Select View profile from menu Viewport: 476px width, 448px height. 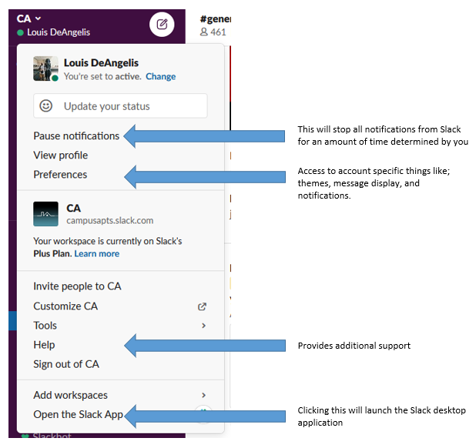[x=60, y=155]
